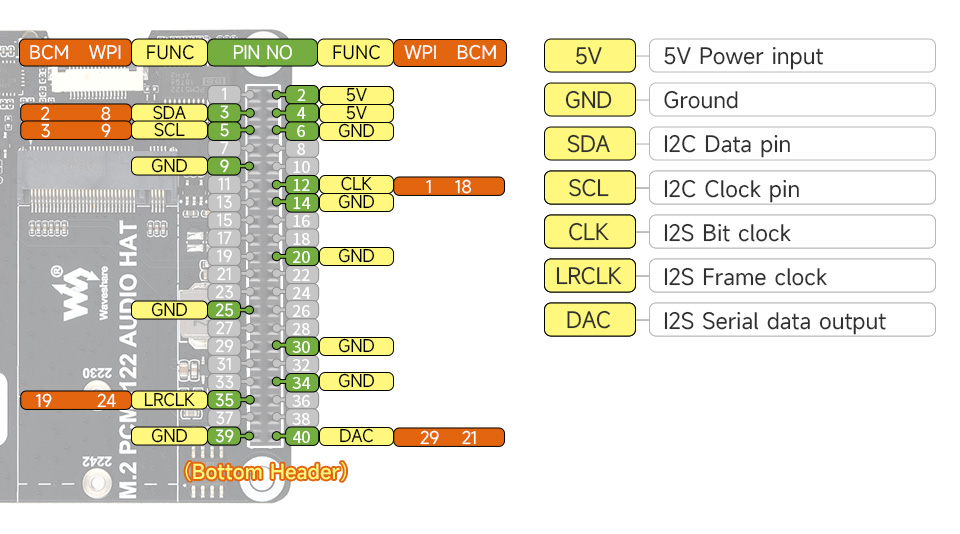Image resolution: width=960 pixels, height=534 pixels.
Task: Click green pin number 14
Action: click(301, 203)
